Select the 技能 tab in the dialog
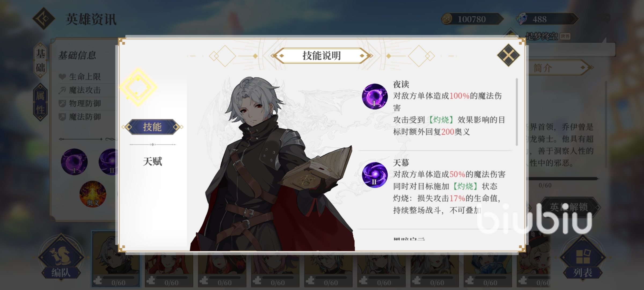644x290 pixels. coord(152,127)
